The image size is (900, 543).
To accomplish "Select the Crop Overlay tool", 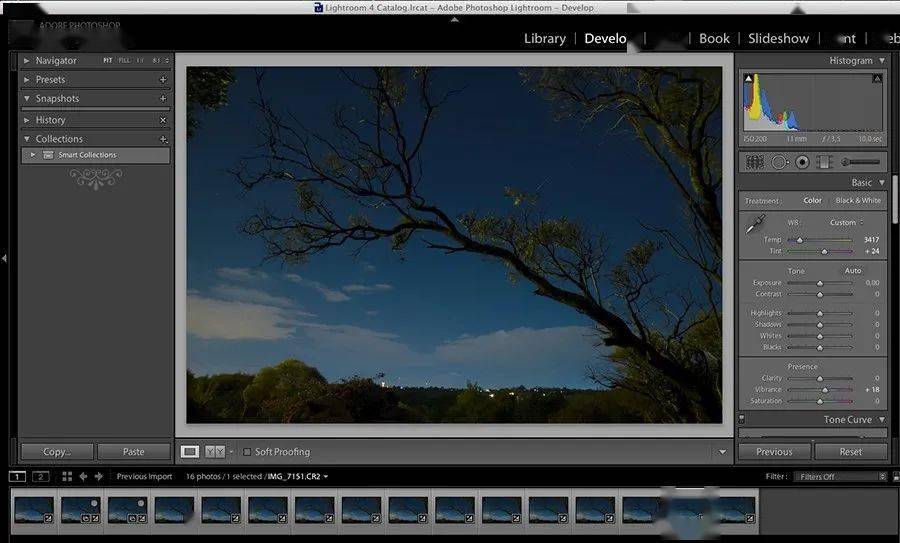I will 754,162.
